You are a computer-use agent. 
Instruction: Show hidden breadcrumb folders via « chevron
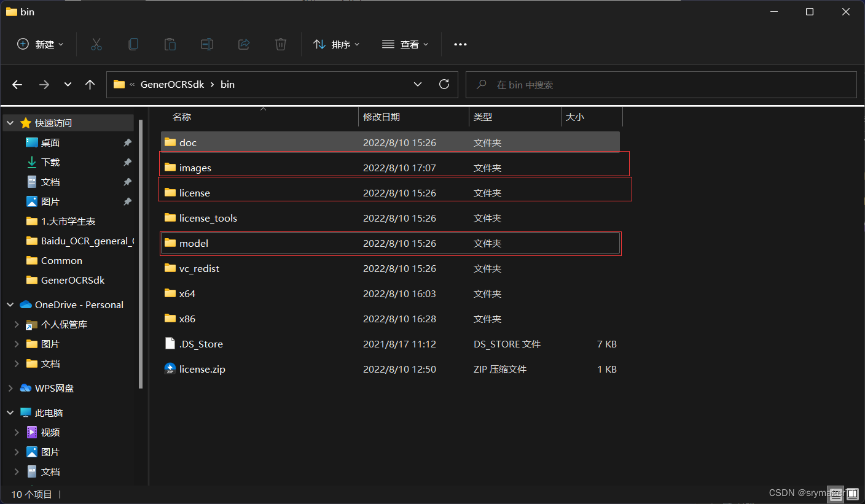click(132, 85)
